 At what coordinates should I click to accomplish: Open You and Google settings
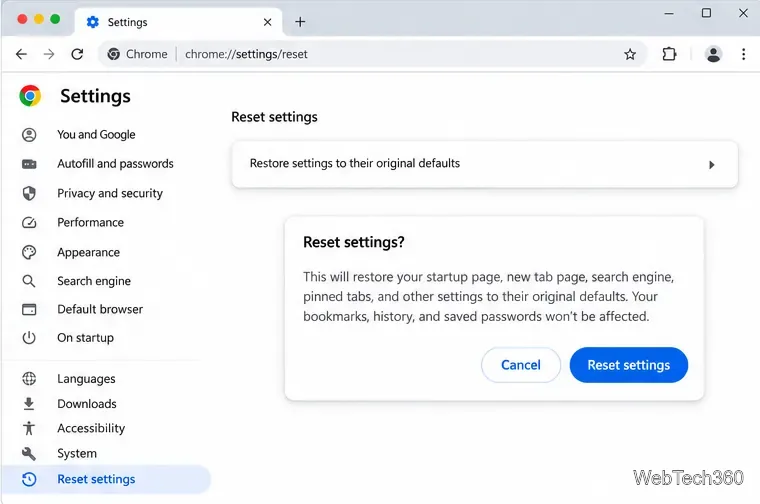point(96,135)
